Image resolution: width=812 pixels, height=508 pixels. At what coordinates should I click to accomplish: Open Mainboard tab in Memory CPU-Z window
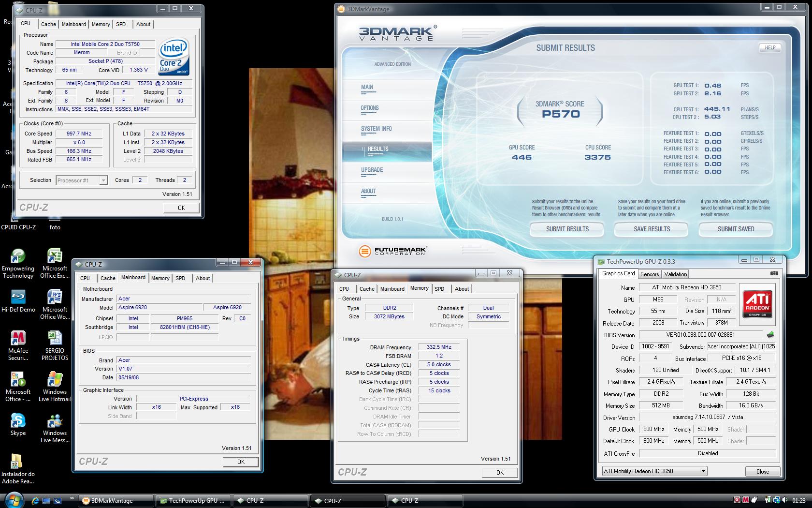pos(392,289)
